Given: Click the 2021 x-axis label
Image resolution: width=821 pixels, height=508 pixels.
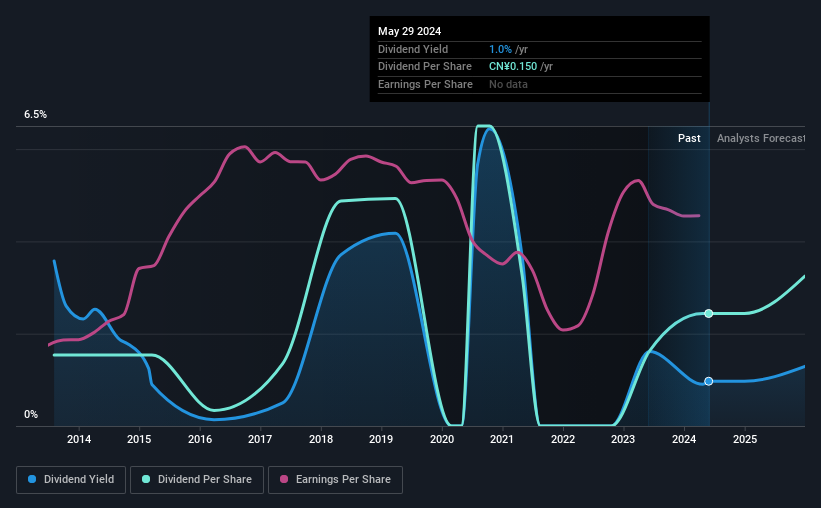Looking at the screenshot, I should pos(502,439).
